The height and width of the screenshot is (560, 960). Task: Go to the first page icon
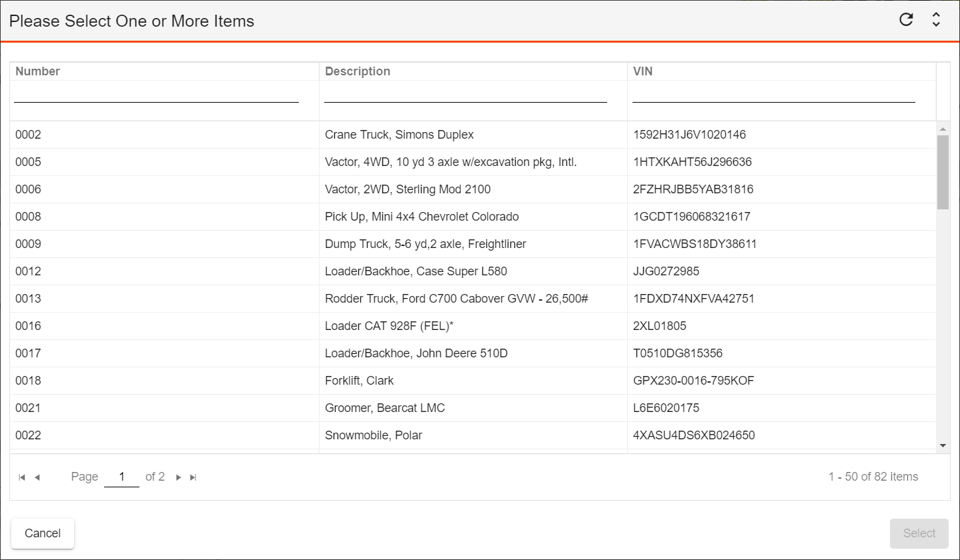click(22, 477)
